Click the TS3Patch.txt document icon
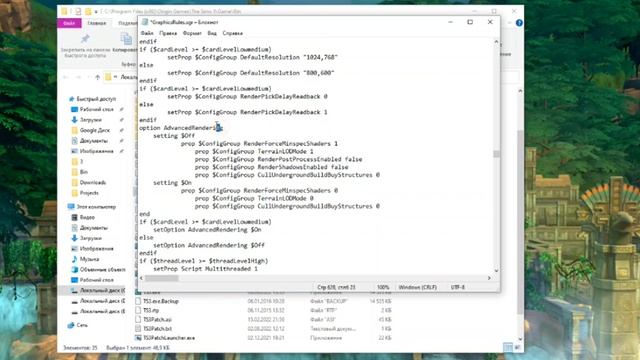The height and width of the screenshot is (360, 640). 138,329
